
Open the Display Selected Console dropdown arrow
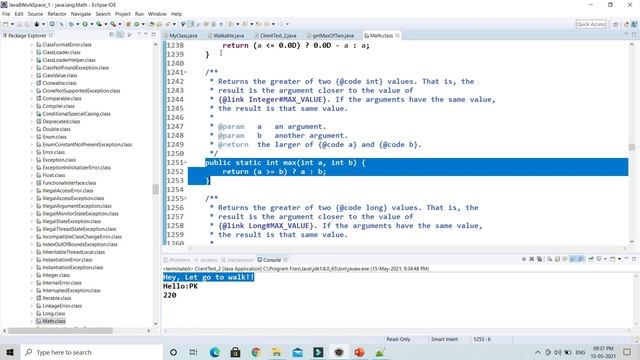(605, 259)
